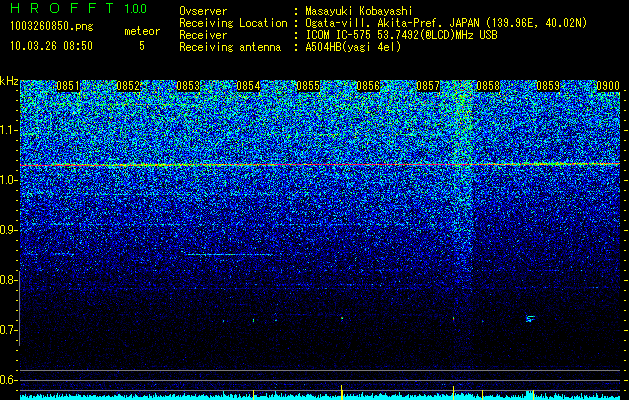Image resolution: width=629 pixels, height=400 pixels.
Task: Click the 0900 time marker
Action: tap(608, 86)
